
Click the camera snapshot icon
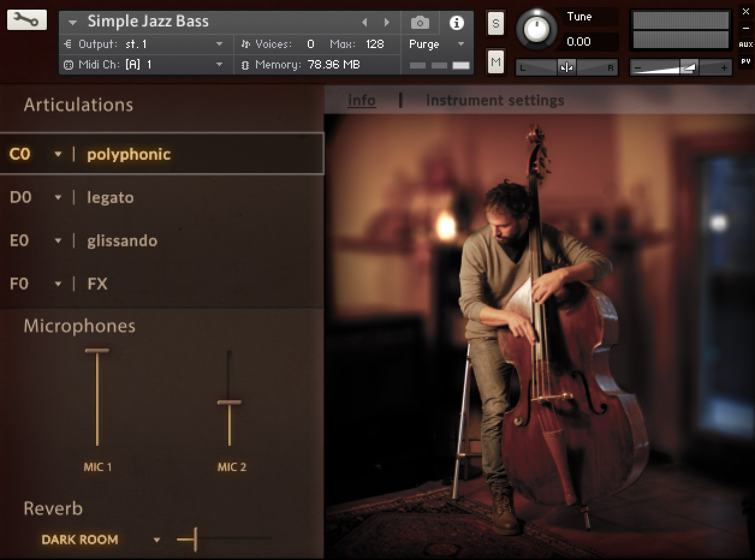[420, 22]
